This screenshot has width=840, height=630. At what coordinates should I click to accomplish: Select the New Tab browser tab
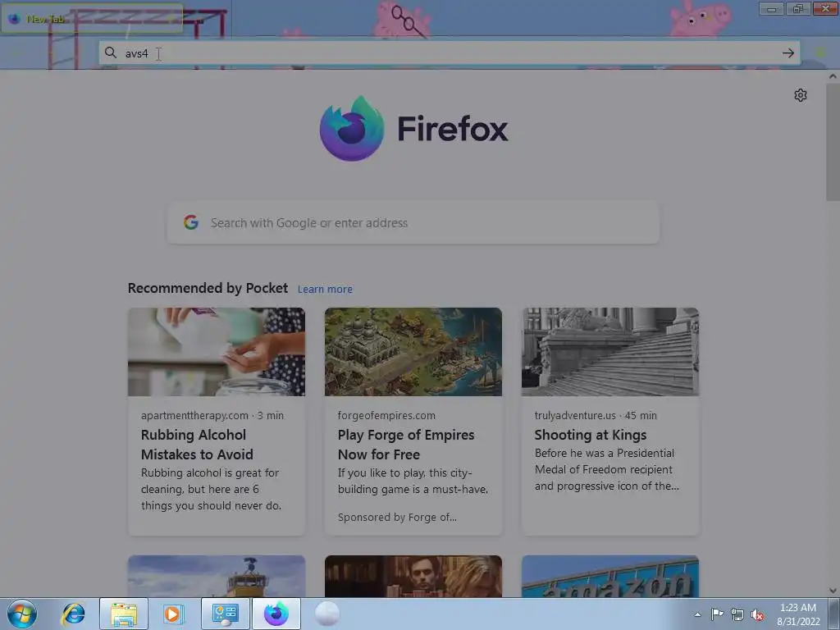click(x=92, y=19)
